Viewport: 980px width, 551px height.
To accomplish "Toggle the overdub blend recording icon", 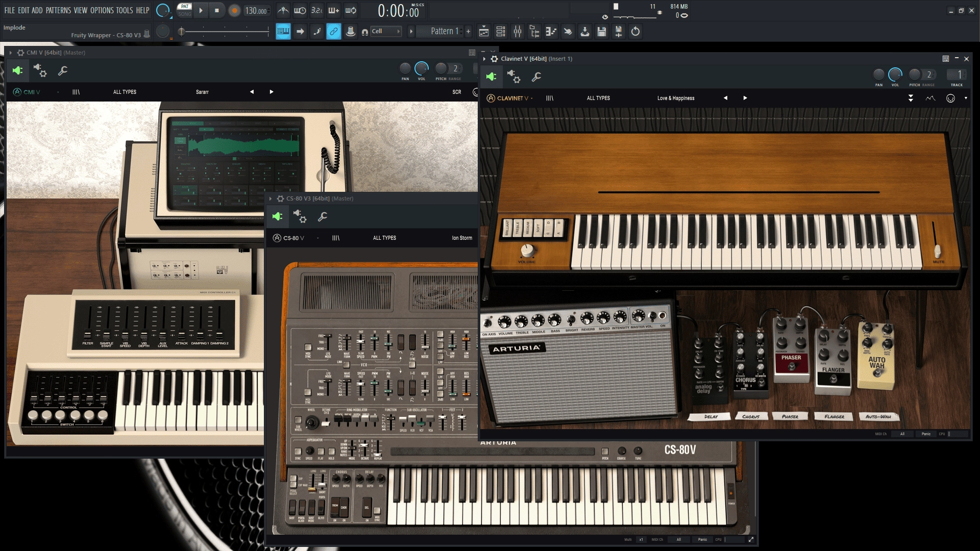I will 334,10.
